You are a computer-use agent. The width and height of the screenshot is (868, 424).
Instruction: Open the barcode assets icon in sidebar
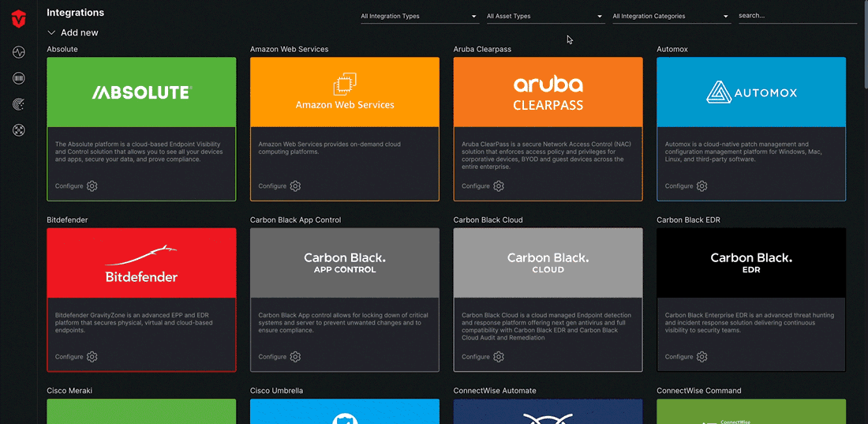(x=19, y=79)
